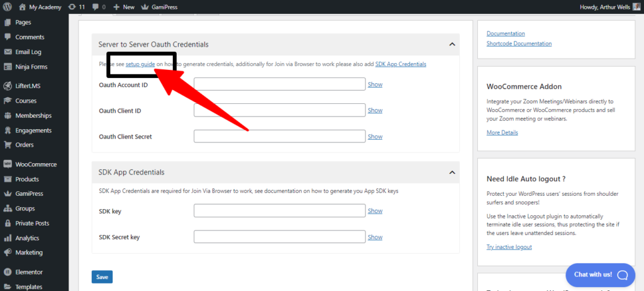Focus the Oauth Client Secret field
This screenshot has width=644, height=291.
pyautogui.click(x=280, y=136)
